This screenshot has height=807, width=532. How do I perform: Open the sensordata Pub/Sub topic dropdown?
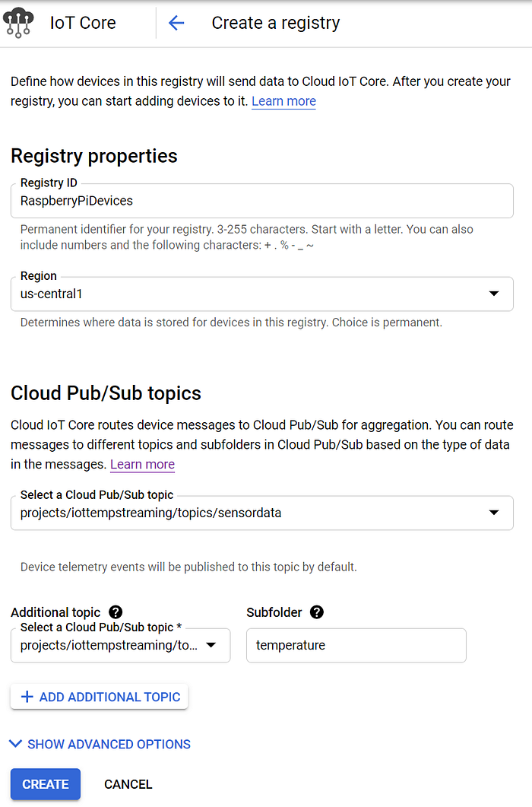coord(262,513)
